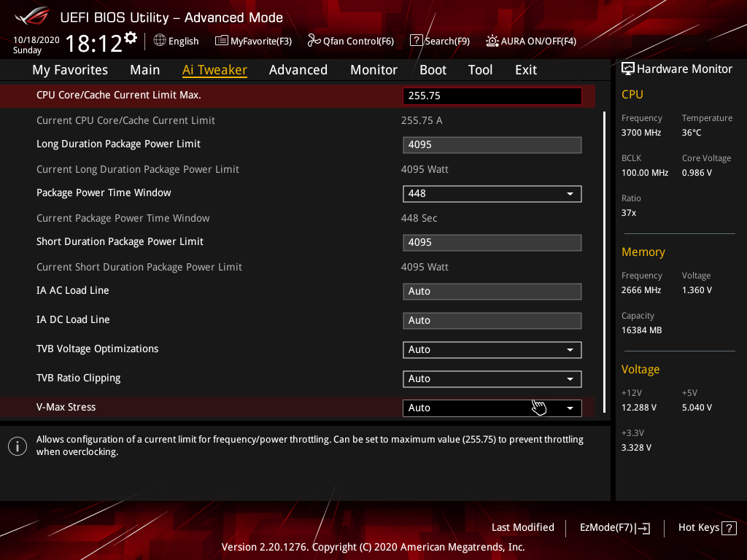This screenshot has height=560, width=747.
Task: Click the globe language icon
Action: point(160,41)
